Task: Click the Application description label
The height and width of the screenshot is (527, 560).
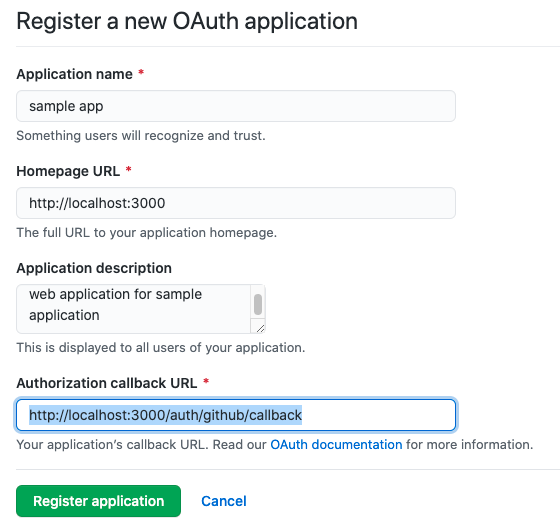Action: (x=94, y=268)
